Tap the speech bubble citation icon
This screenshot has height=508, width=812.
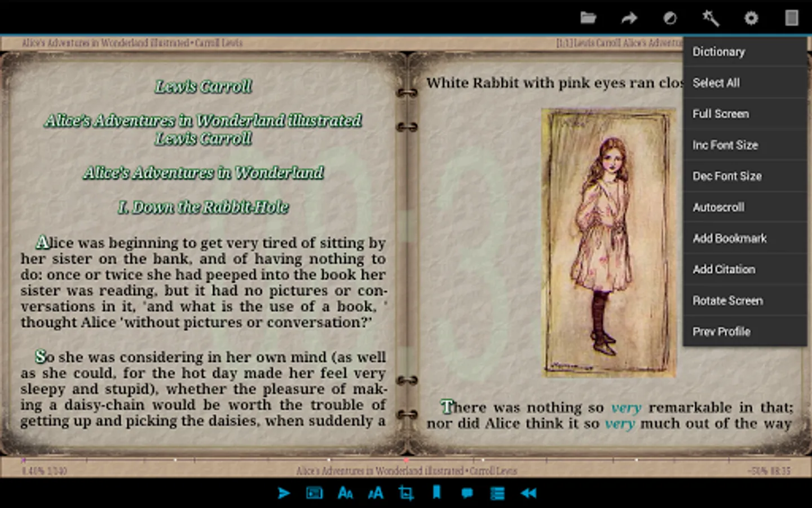point(467,493)
